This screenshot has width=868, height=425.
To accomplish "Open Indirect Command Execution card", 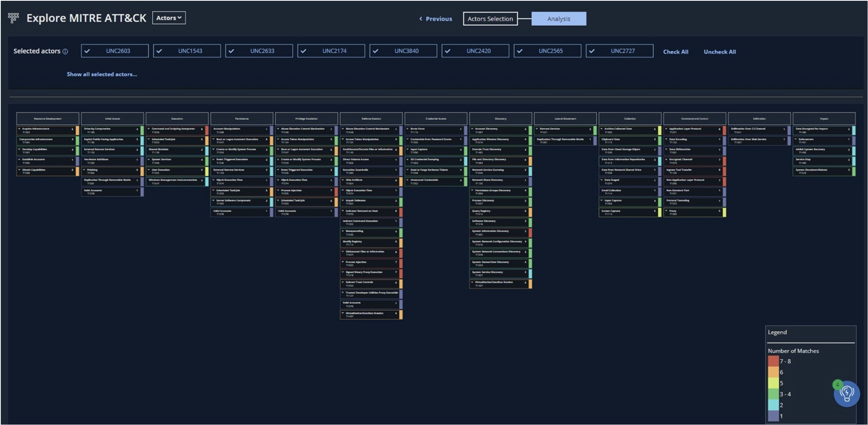I will 371,222.
